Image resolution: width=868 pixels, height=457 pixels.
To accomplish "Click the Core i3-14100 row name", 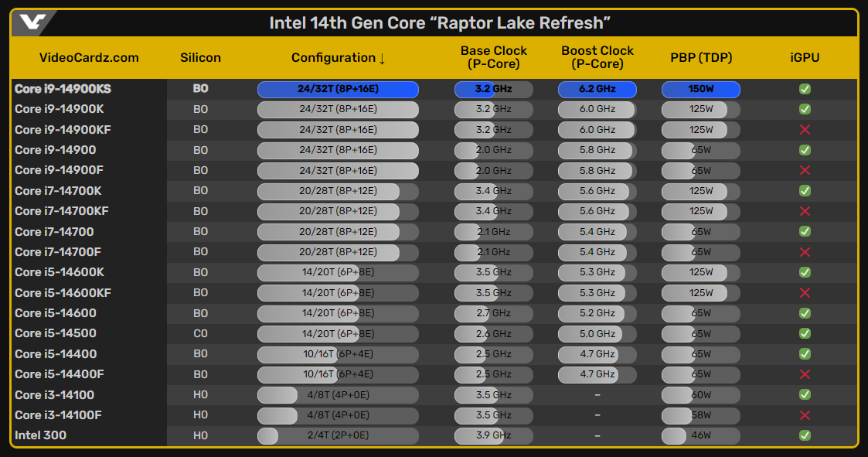I will pos(54,395).
